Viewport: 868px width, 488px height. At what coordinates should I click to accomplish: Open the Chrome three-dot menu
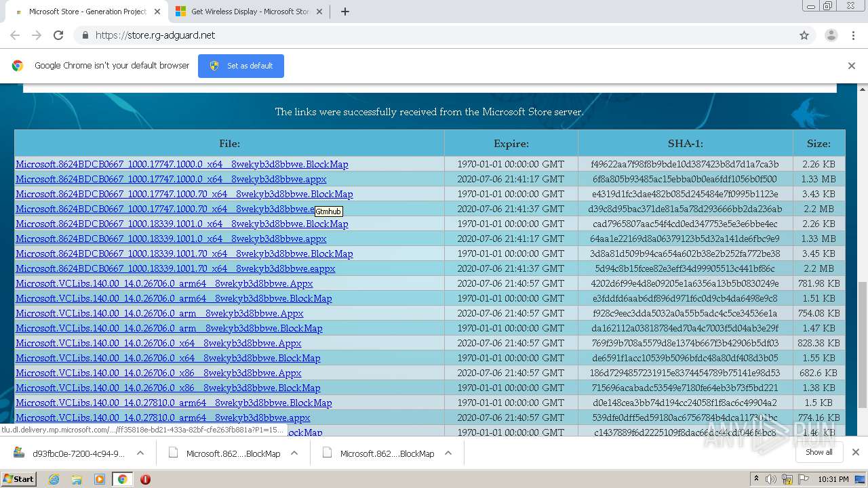pos(852,35)
